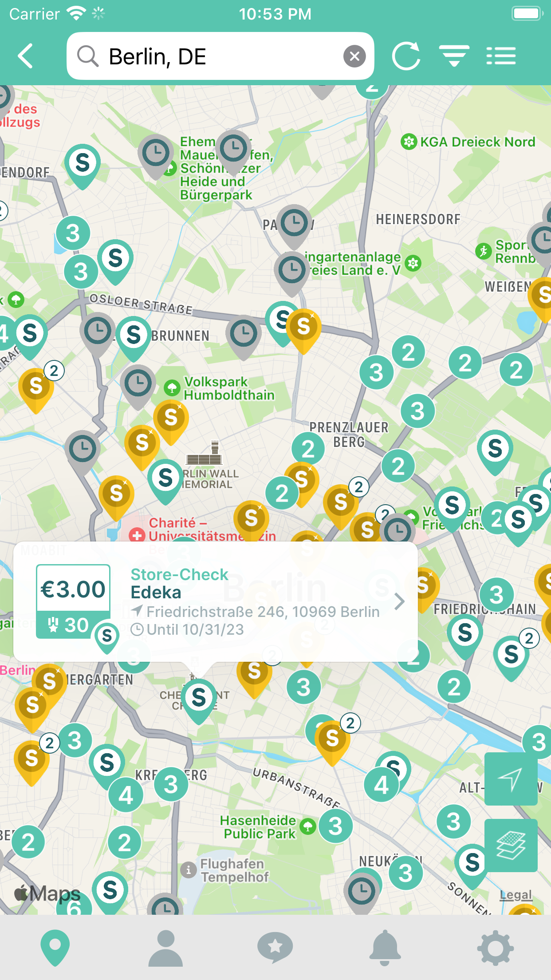Expand the cluster 3 near Hasenheide park
Image resolution: width=551 pixels, height=980 pixels.
pos(335,826)
